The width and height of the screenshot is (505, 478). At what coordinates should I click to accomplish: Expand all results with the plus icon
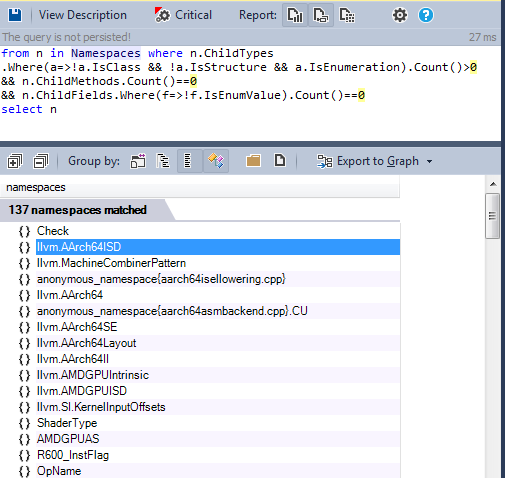click(x=15, y=162)
